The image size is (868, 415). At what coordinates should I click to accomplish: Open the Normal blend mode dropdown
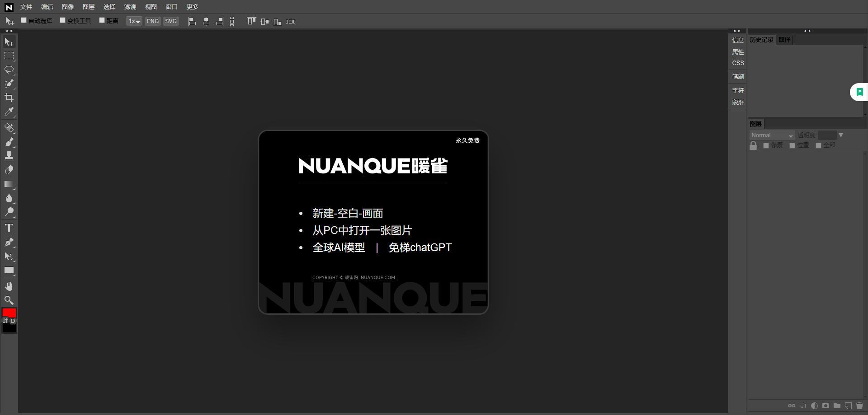(x=772, y=135)
